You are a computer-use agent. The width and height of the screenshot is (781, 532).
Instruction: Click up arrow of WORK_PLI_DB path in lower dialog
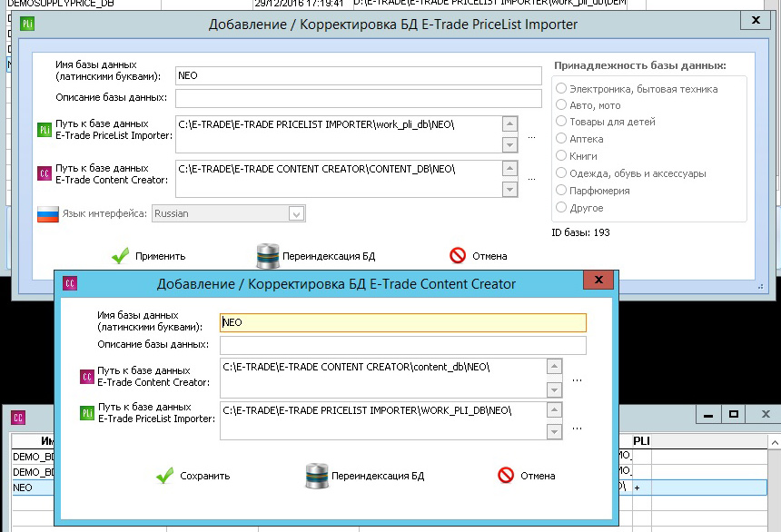[554, 410]
